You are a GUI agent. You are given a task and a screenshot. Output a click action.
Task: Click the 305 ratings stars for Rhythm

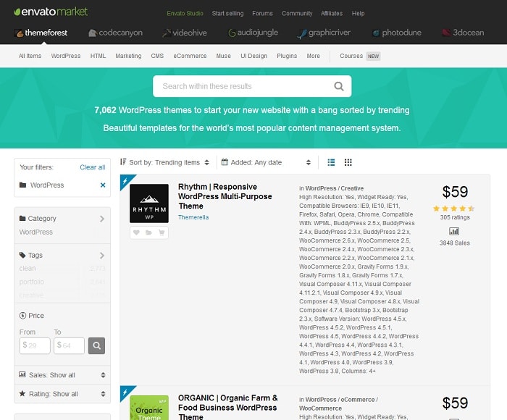[x=453, y=209]
